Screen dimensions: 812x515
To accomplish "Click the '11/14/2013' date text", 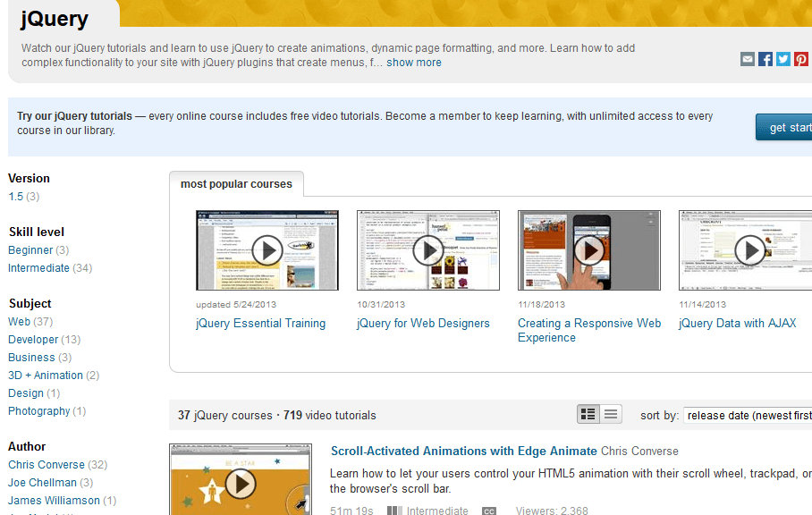I will (x=703, y=305).
